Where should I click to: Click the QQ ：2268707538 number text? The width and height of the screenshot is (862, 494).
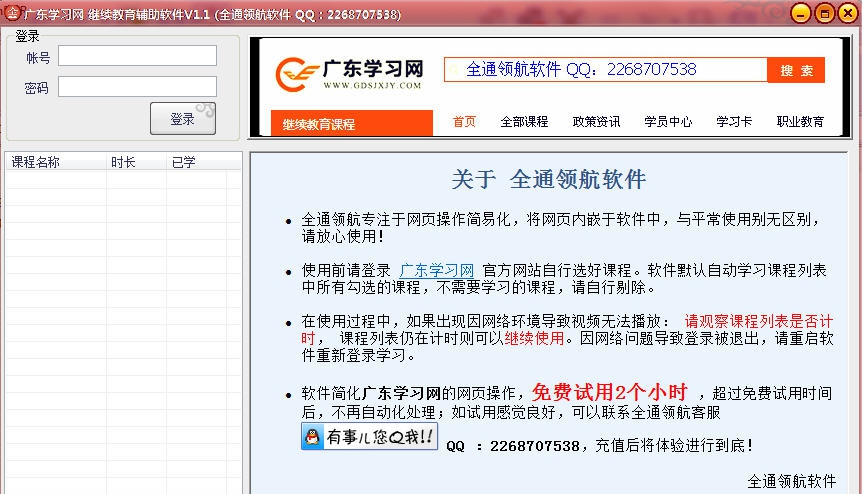512,446
